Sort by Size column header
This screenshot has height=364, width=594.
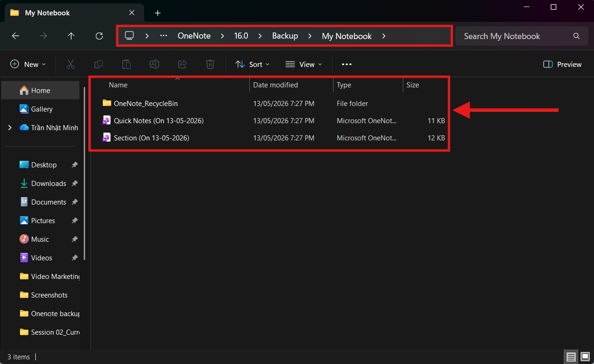(413, 85)
